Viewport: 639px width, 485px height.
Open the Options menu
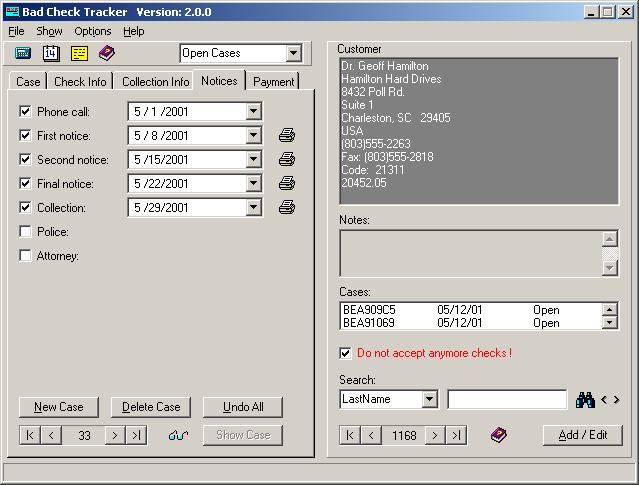pos(93,31)
